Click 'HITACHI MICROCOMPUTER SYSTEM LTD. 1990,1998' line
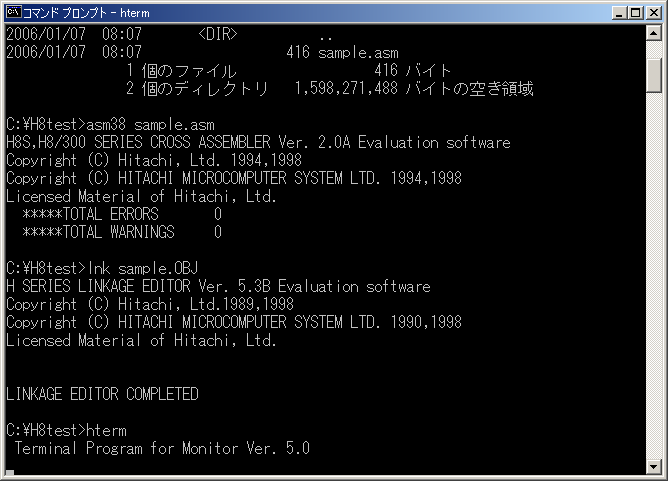The height and width of the screenshot is (481, 668). coord(234,322)
